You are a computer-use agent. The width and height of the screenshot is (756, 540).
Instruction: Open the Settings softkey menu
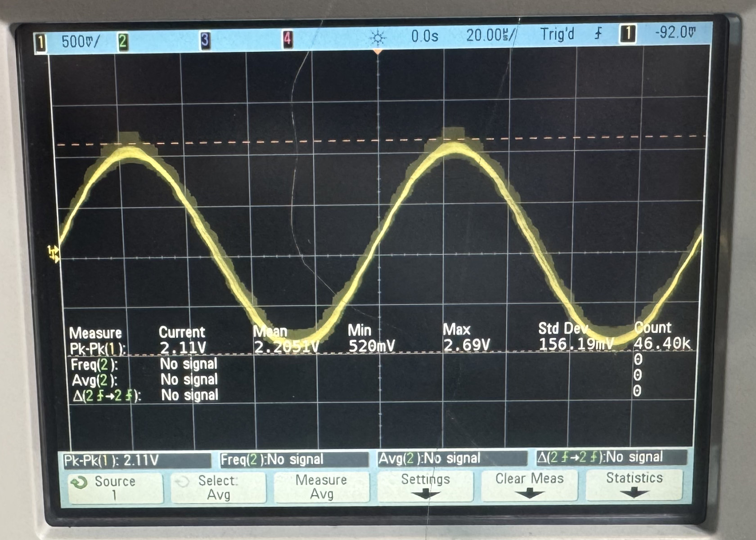pos(425,486)
